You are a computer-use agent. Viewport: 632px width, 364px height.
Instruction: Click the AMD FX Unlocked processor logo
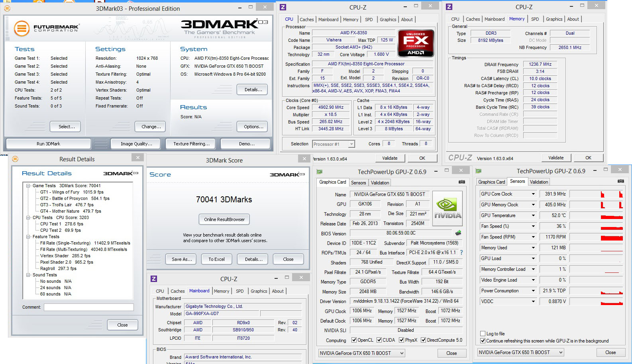[416, 43]
